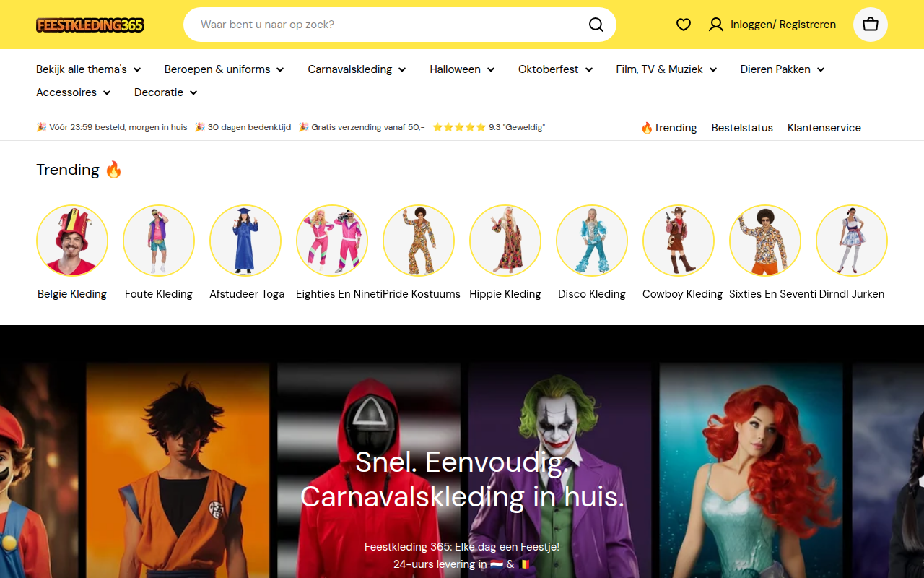This screenshot has height=578, width=924.
Task: Select the Foute Kleding circle image
Action: (159, 241)
